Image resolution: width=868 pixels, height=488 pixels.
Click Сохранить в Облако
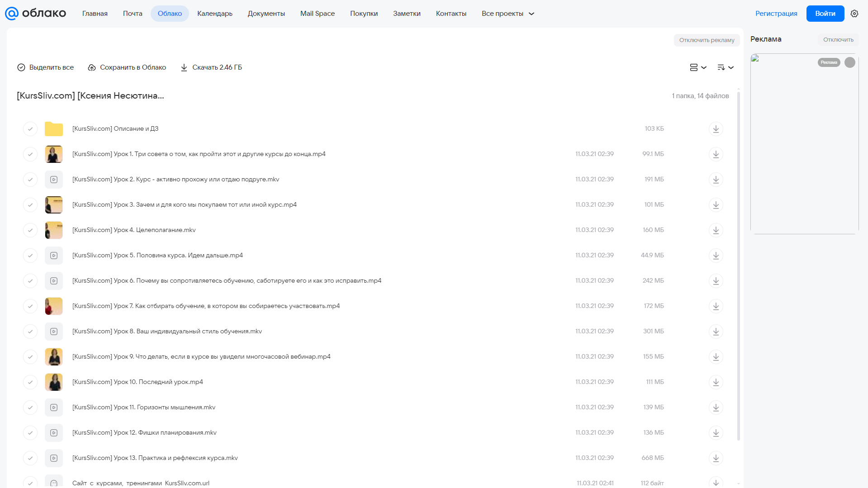pyautogui.click(x=127, y=67)
